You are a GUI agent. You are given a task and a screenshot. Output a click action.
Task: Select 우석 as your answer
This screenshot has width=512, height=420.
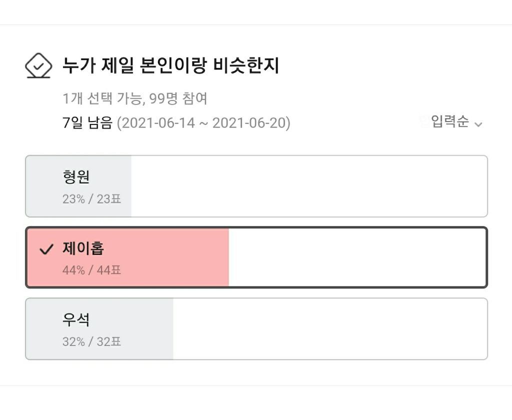pos(256,328)
